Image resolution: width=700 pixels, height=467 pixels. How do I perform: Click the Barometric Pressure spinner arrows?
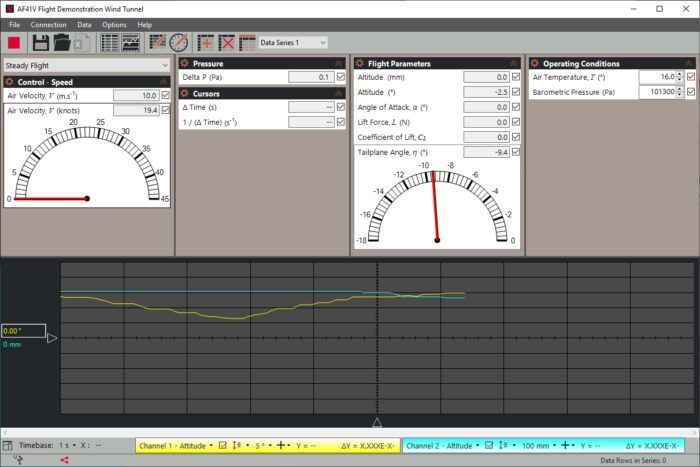tap(680, 92)
